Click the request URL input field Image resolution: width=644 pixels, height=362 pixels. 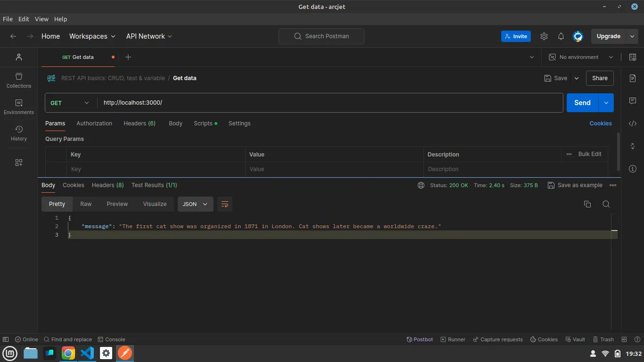(x=330, y=103)
